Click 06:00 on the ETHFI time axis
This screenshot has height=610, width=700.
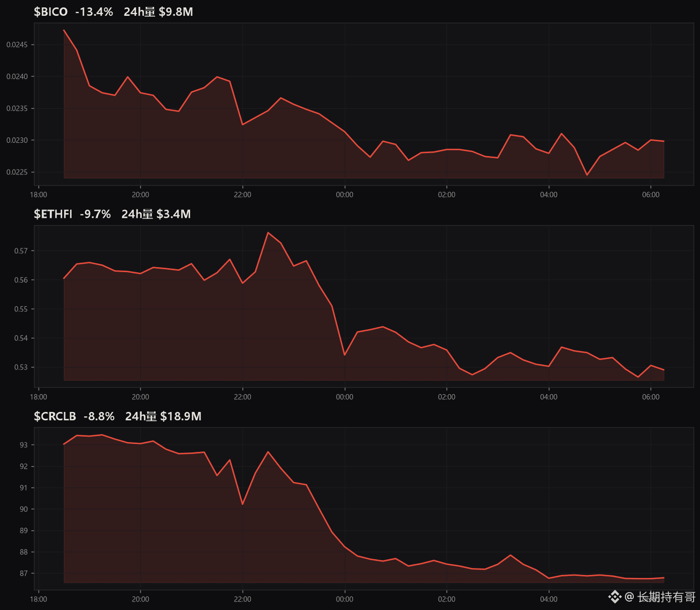click(x=651, y=397)
